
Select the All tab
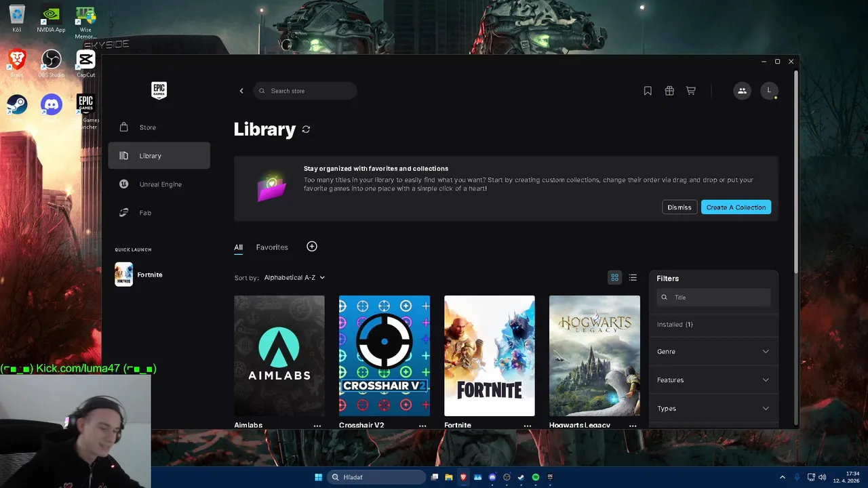[x=238, y=247]
